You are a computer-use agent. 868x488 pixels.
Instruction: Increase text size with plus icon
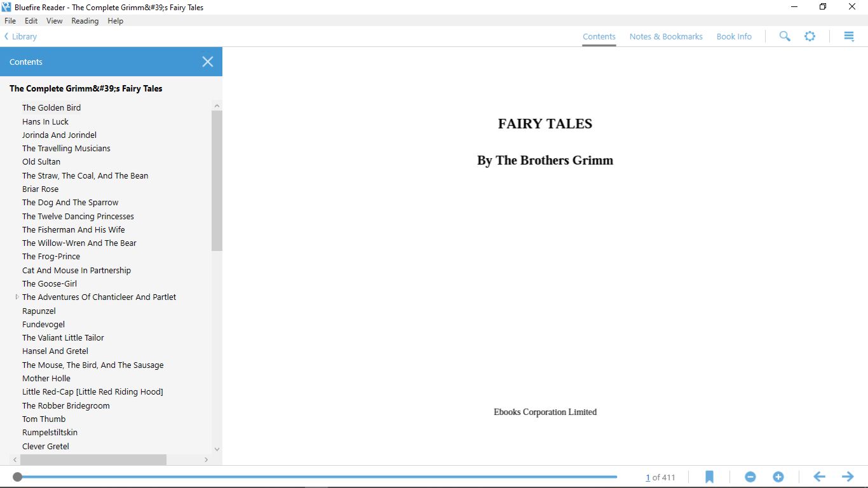tap(778, 477)
